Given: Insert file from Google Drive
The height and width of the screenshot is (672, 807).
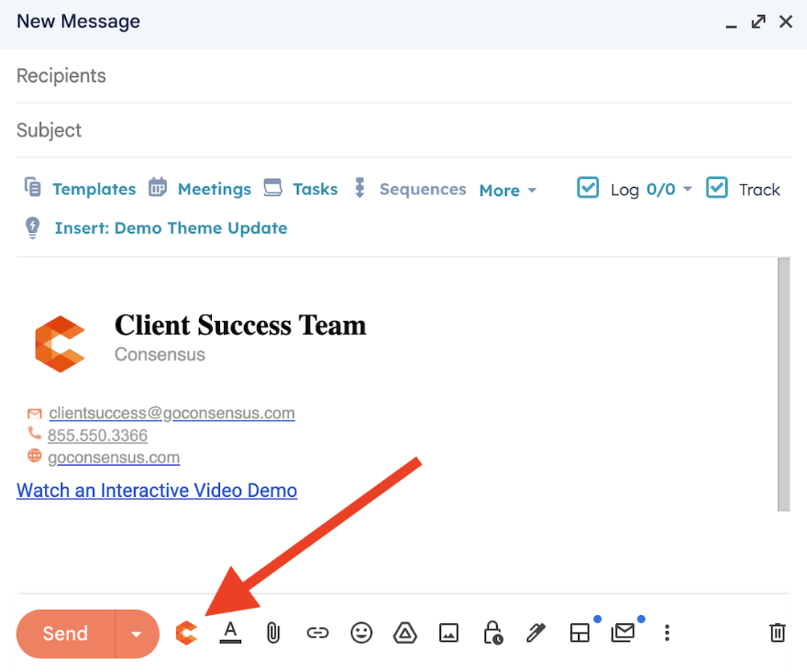Looking at the screenshot, I should pyautogui.click(x=405, y=633).
